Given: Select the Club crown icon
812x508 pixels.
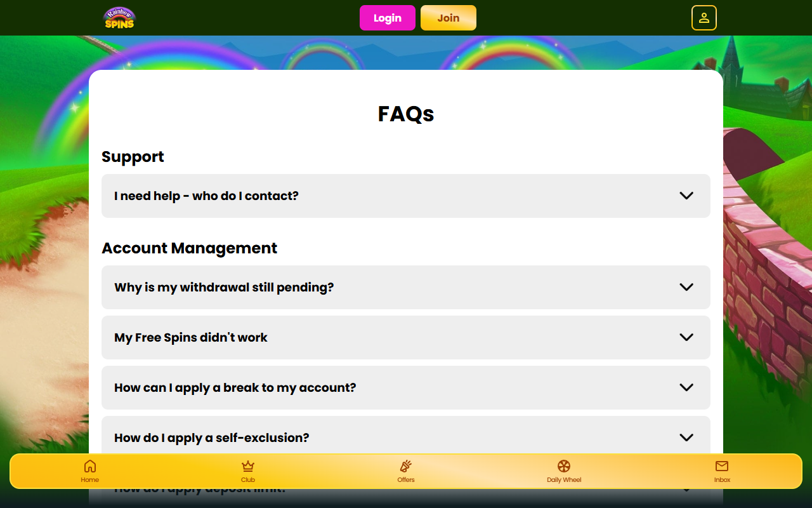Looking at the screenshot, I should 247,465.
